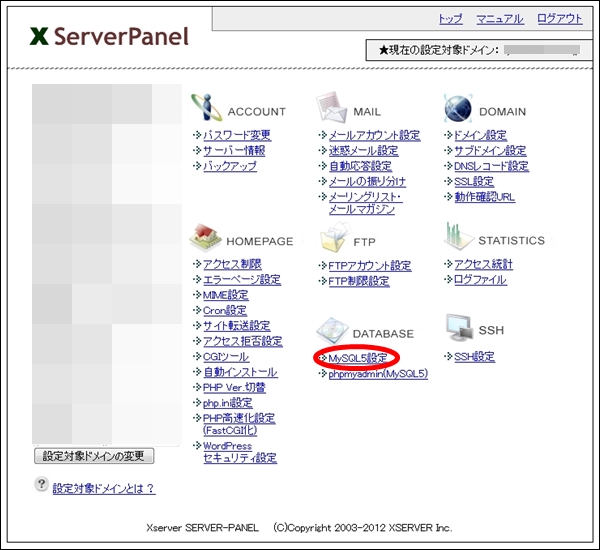Screen dimensions: 600x550
Task: Open サーバー情報 link
Action: tap(234, 150)
